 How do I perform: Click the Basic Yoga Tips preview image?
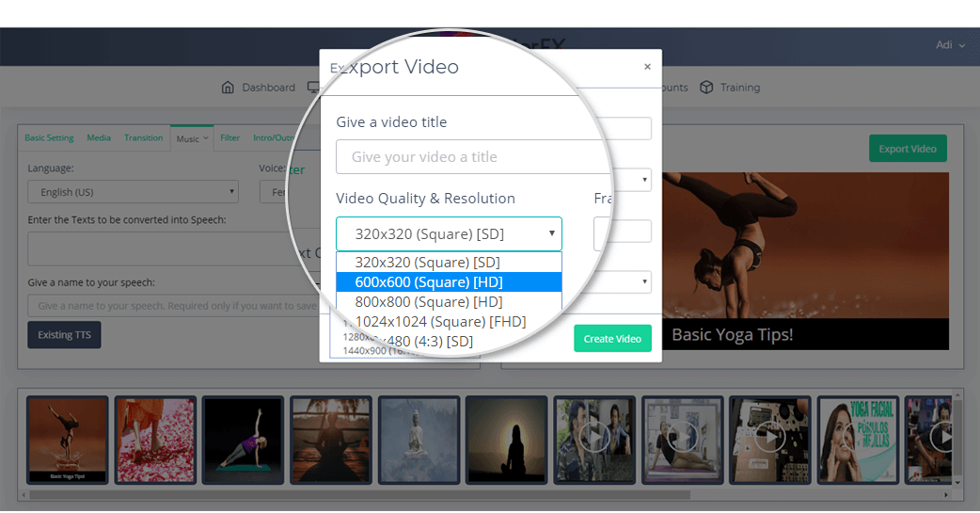click(x=805, y=261)
